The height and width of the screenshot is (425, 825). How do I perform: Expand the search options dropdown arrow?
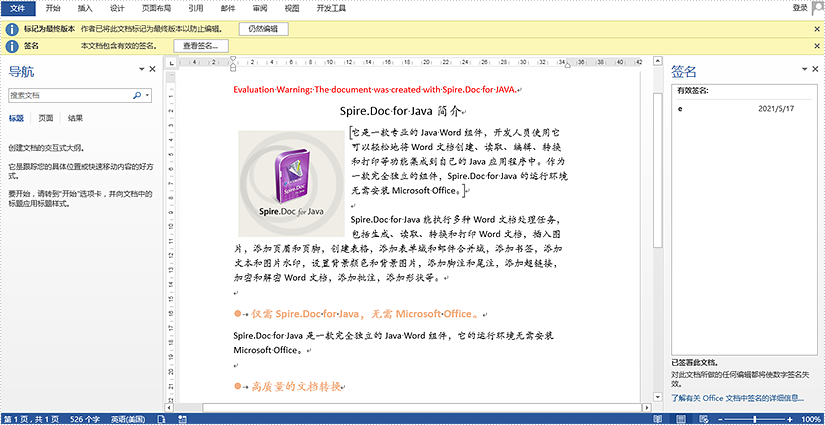tap(147, 96)
